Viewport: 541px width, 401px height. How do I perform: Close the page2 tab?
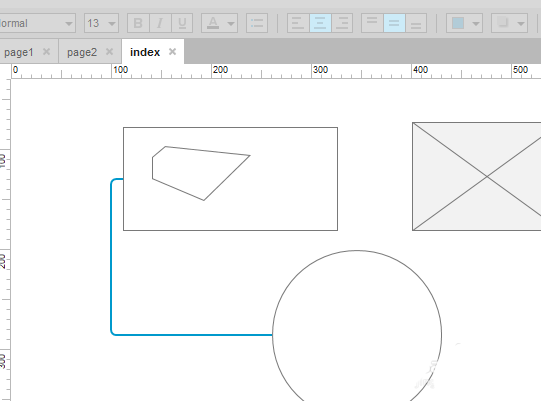pos(109,52)
